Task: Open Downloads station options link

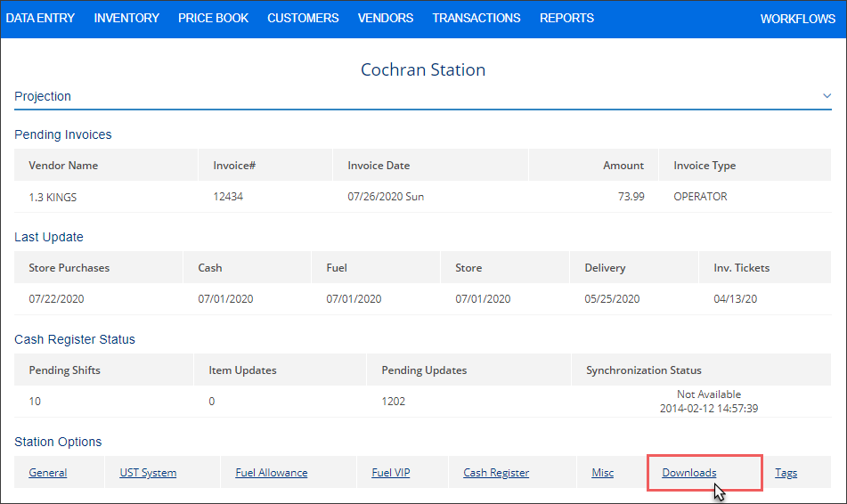Action: coord(689,473)
